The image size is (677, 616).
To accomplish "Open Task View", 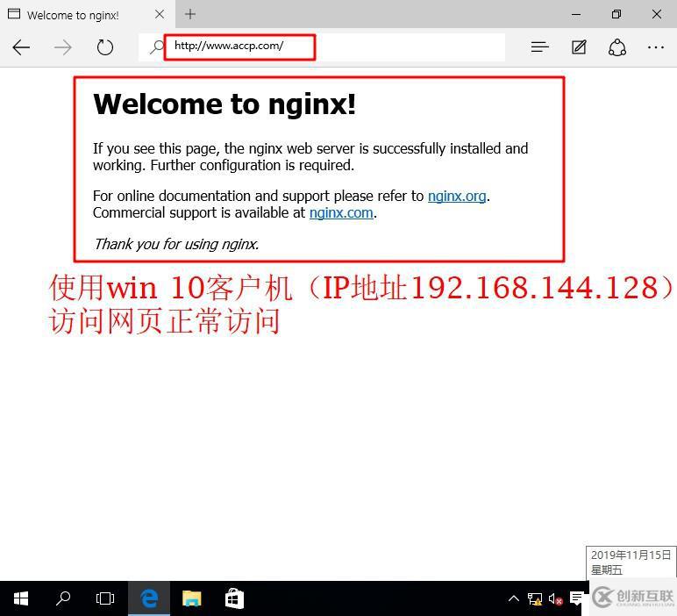I will tap(105, 598).
